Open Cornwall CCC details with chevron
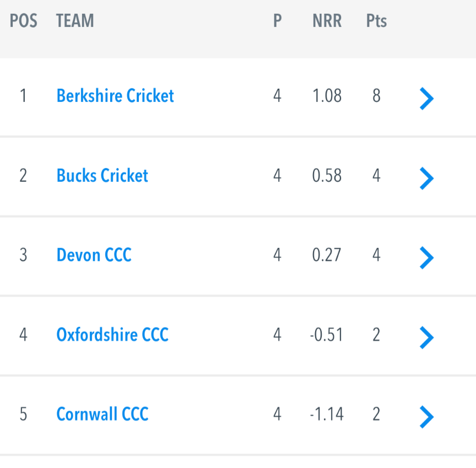The image size is (476, 468). pyautogui.click(x=426, y=417)
